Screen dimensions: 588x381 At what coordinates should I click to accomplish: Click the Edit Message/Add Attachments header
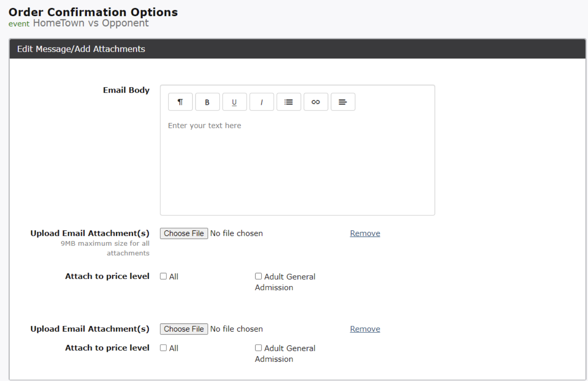81,49
